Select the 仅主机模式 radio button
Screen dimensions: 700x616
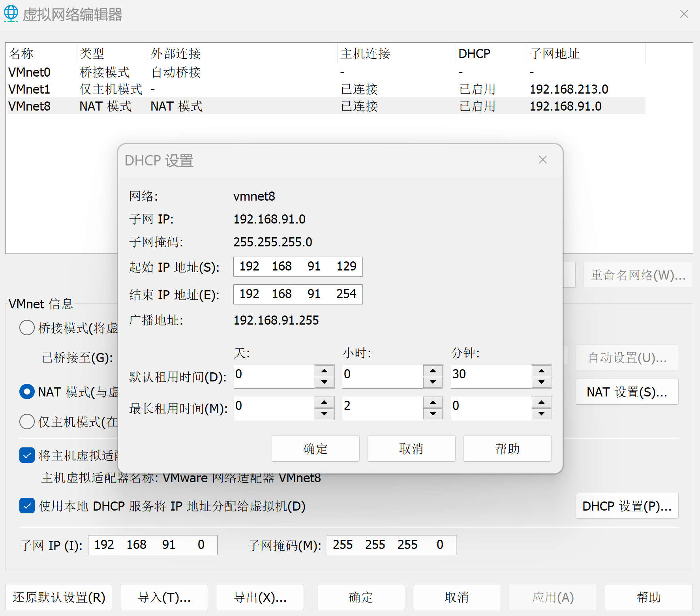click(x=27, y=421)
